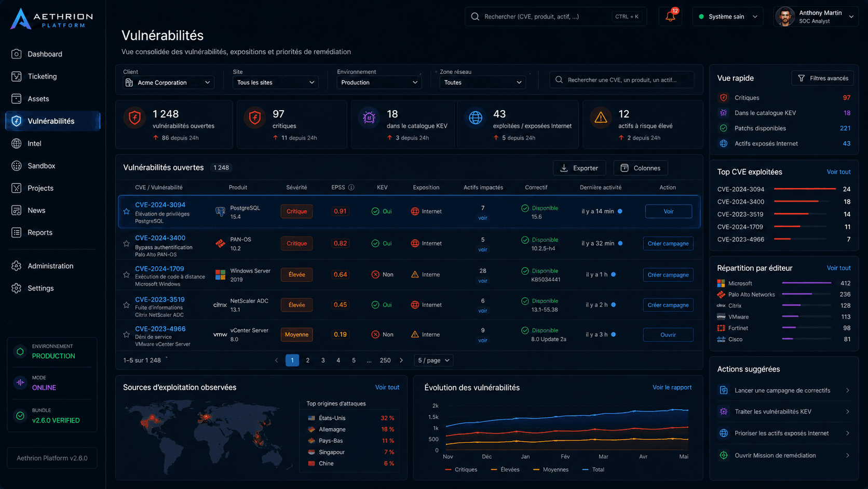Click the Microsoft purple bar in editor breakdown
The width and height of the screenshot is (868, 489).
click(807, 283)
